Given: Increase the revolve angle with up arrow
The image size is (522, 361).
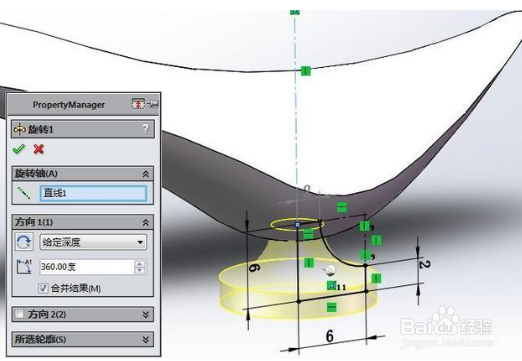Looking at the screenshot, I should coord(140,263).
